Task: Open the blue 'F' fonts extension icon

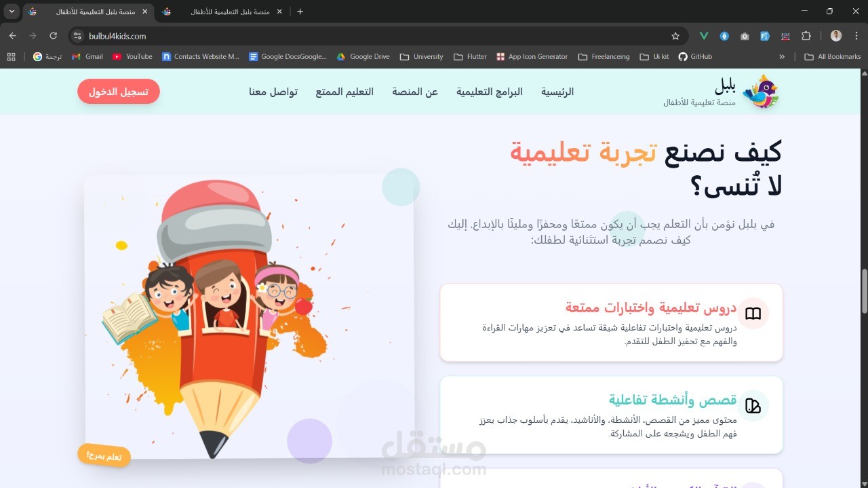Action: click(x=765, y=36)
